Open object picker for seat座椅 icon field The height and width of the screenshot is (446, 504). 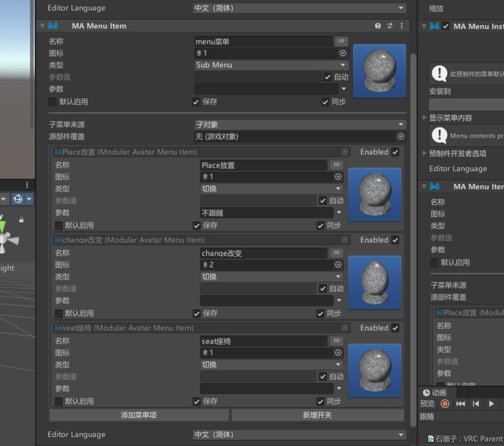338,353
